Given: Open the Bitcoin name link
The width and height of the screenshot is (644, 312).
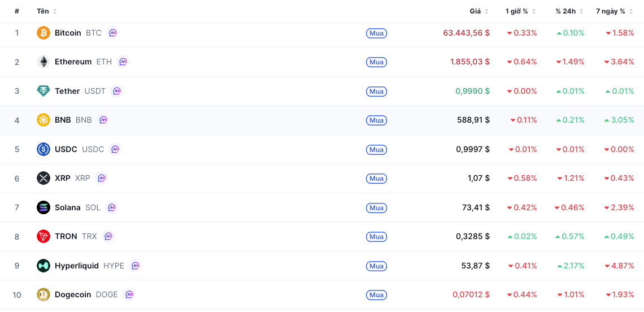Looking at the screenshot, I should [x=68, y=33].
